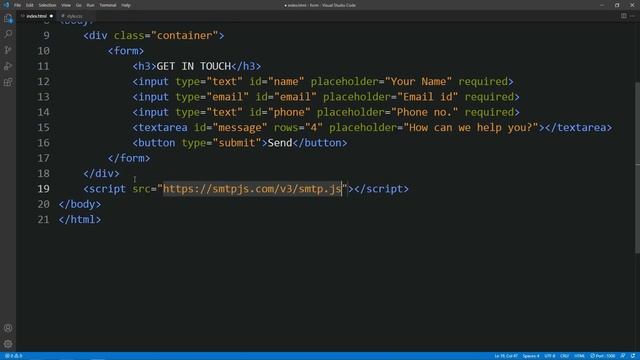Switch to the index.html tab
This screenshot has width=640, height=360.
pyautogui.click(x=36, y=16)
